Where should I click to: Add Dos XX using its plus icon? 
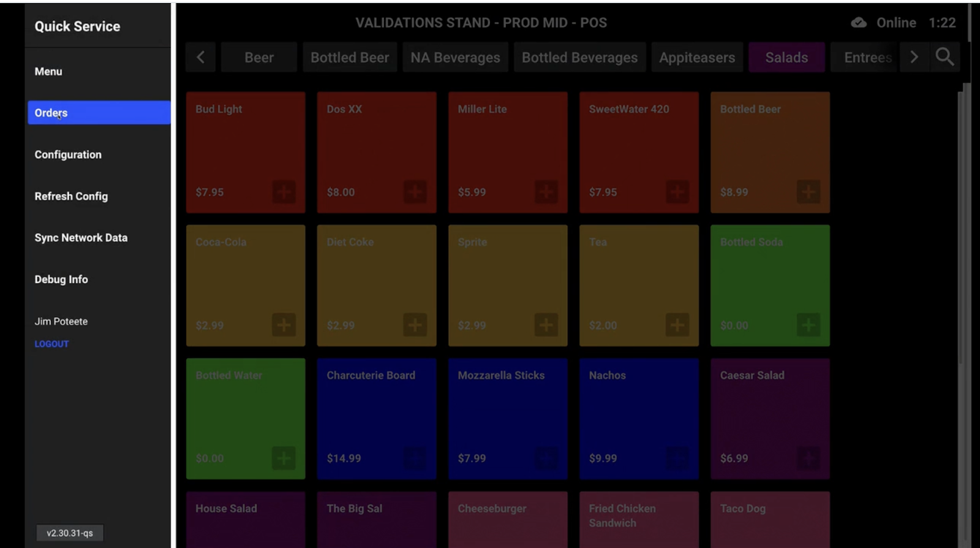pos(415,192)
